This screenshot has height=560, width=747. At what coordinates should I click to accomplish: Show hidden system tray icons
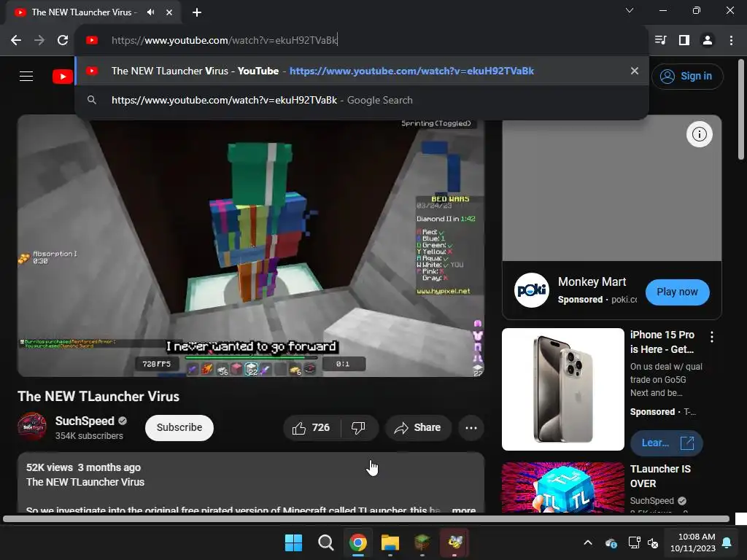[x=588, y=542]
